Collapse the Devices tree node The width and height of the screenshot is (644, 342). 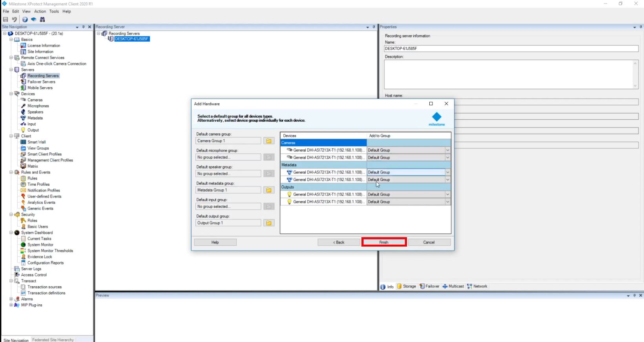tap(11, 94)
